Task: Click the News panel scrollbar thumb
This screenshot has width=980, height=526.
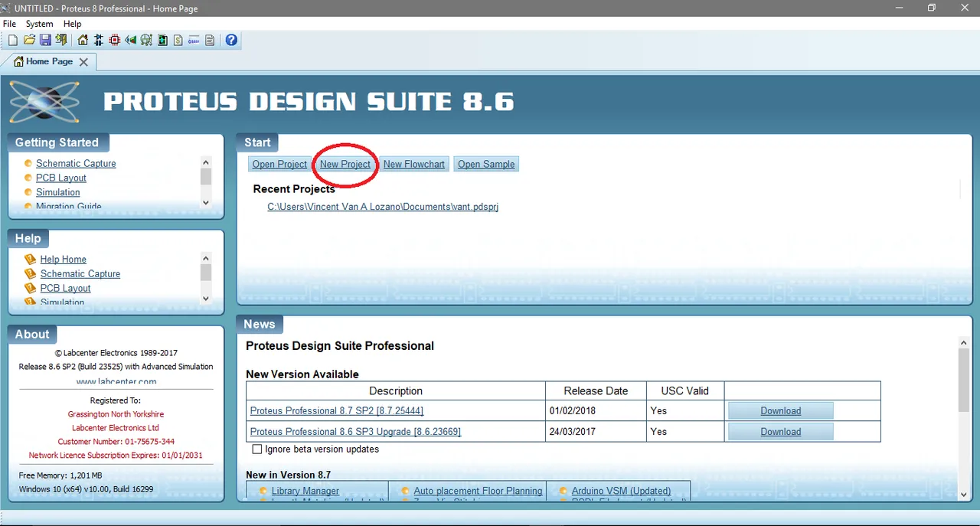Action: click(964, 381)
